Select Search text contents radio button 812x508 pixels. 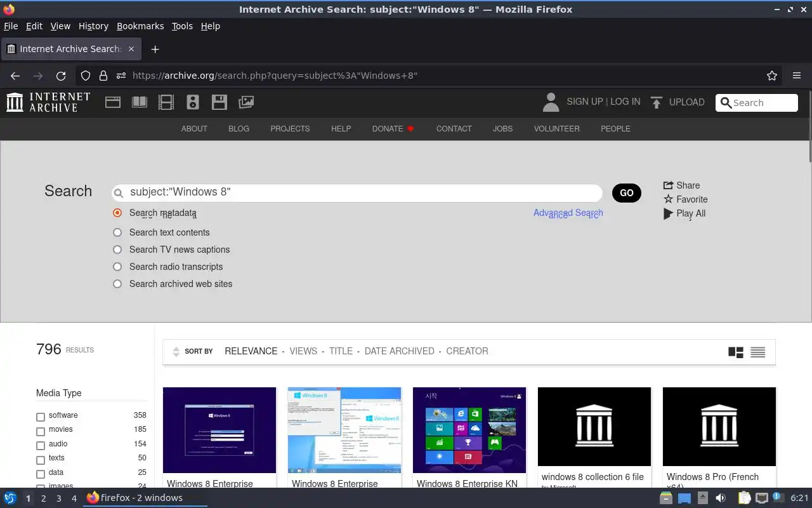(117, 232)
